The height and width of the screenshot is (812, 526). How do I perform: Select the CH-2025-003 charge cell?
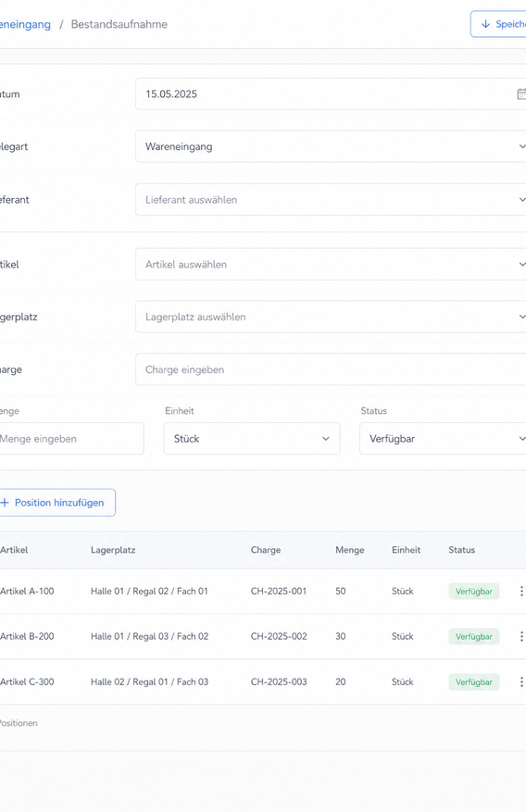coord(279,681)
